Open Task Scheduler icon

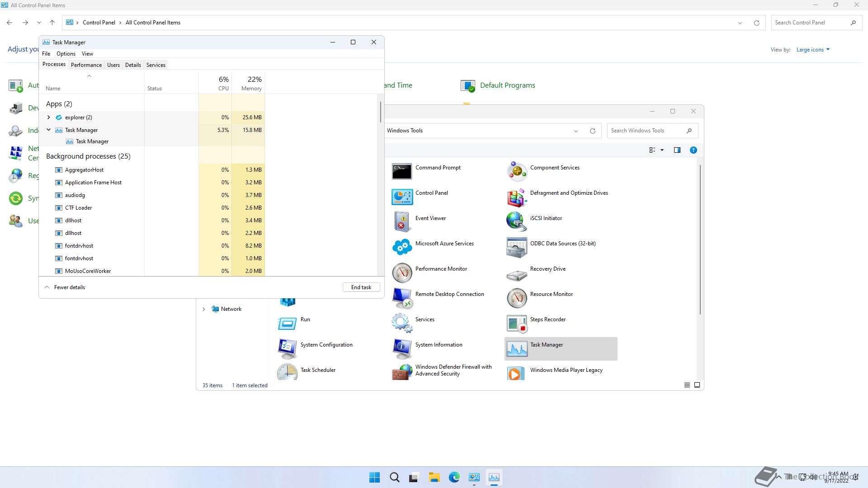click(x=287, y=372)
